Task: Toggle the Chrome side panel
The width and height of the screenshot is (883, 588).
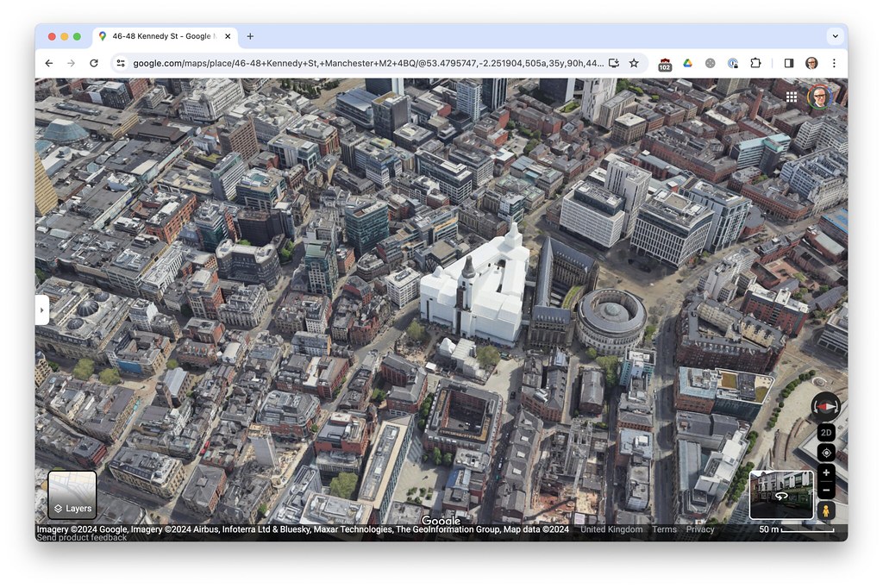Action: point(788,63)
